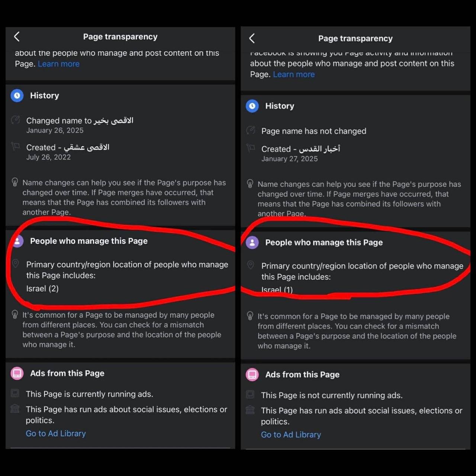Open 'Learn more' link in left panel
Image resolution: width=476 pixels, height=476 pixels.
pyautogui.click(x=58, y=64)
